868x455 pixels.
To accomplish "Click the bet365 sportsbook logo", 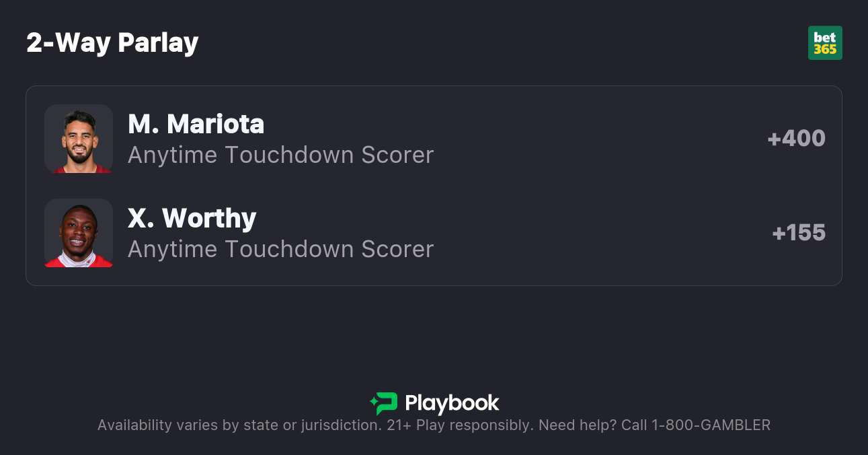I will point(825,43).
